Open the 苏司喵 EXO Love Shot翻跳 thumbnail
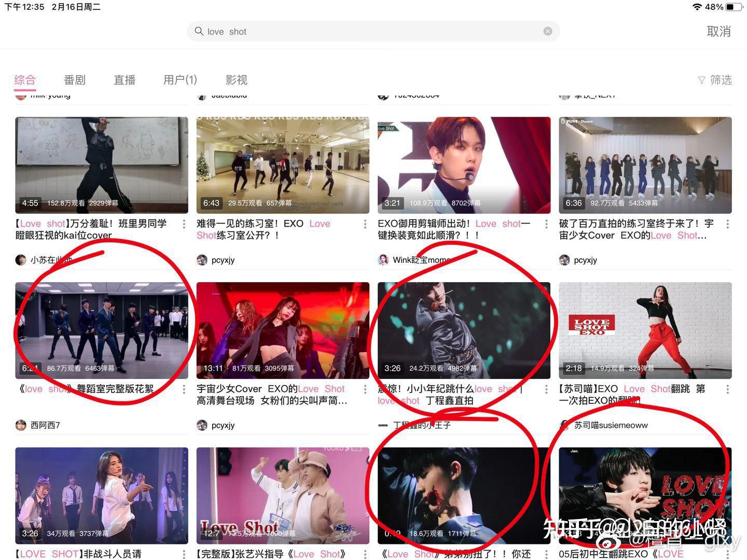The height and width of the screenshot is (560, 747). [645, 330]
